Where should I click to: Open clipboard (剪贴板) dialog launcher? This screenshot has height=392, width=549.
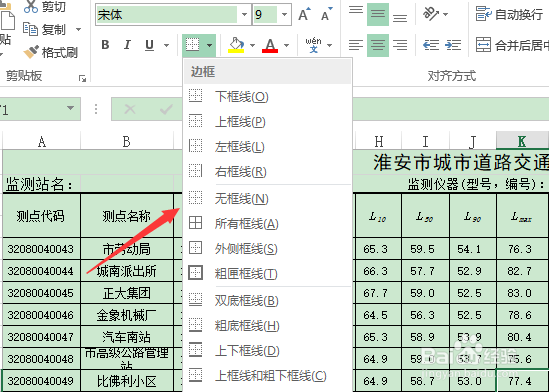tap(82, 78)
